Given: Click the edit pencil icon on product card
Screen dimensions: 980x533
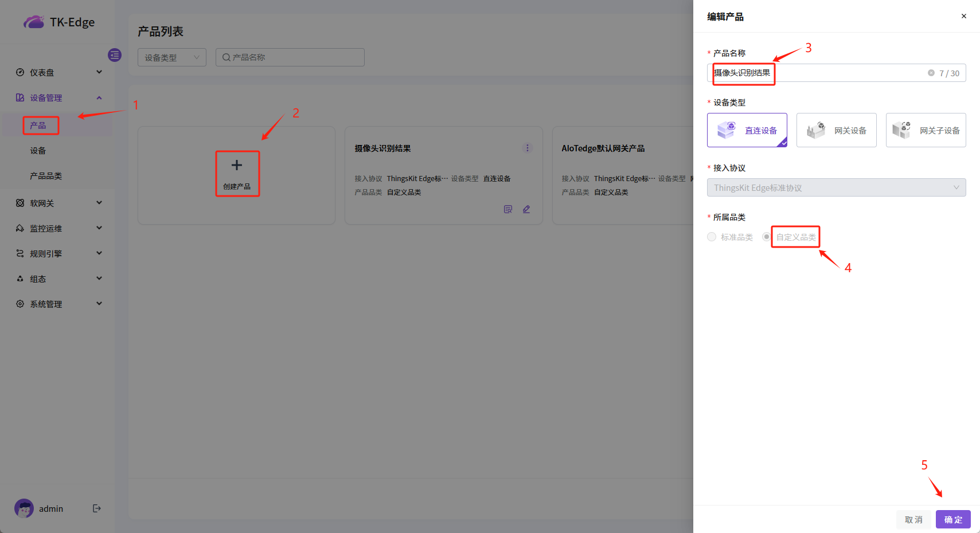Looking at the screenshot, I should (x=526, y=209).
